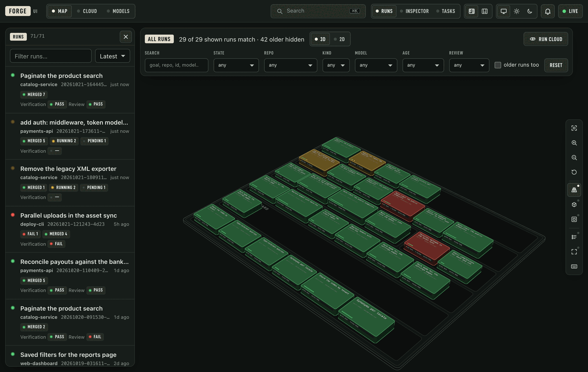Switch to the dark theme moon icon

530,11
